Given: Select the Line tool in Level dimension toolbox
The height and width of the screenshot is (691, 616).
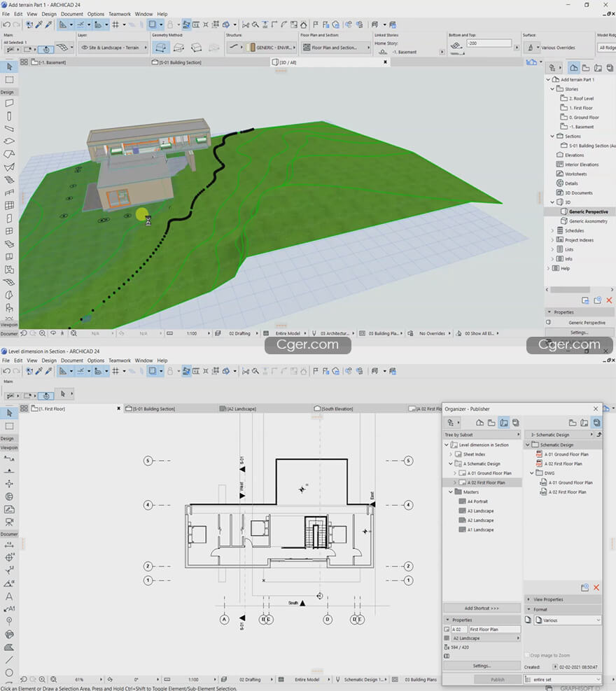Looking at the screenshot, I should click(9, 659).
